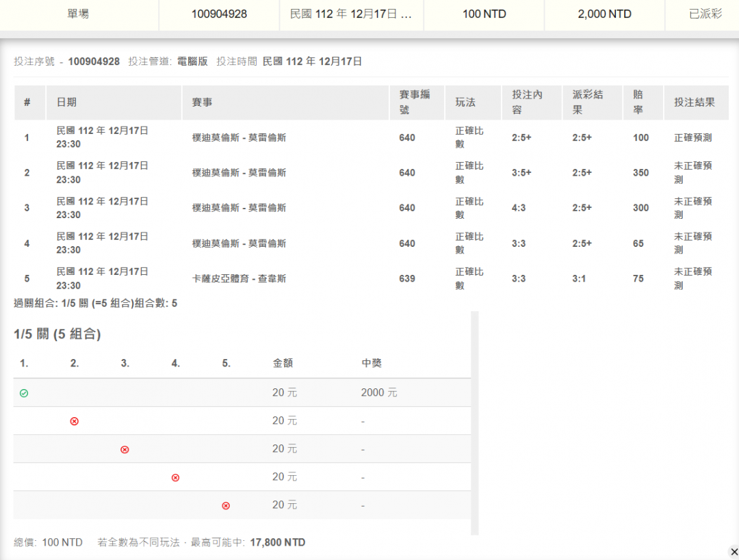Click the combination panel's vertical scrollbar
This screenshot has width=739, height=560.
pos(475,423)
